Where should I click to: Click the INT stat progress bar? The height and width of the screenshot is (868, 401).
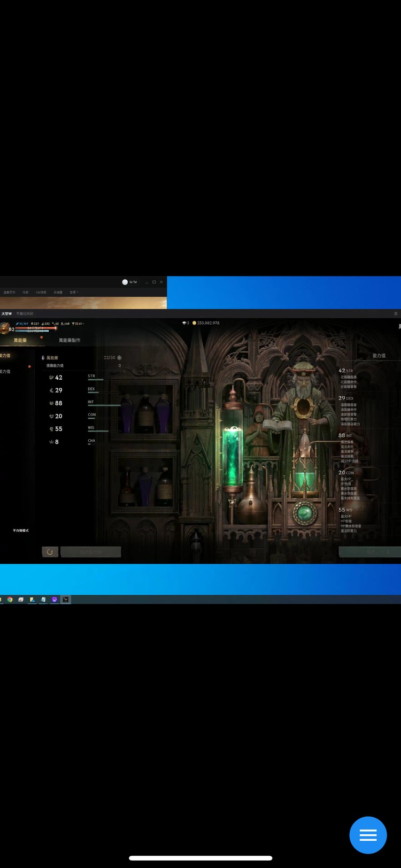point(104,405)
